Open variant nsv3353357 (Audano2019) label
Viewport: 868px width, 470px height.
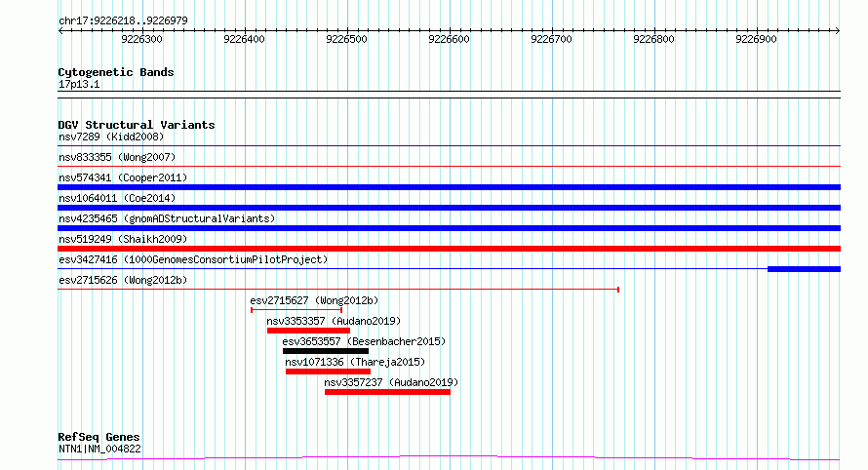334,321
